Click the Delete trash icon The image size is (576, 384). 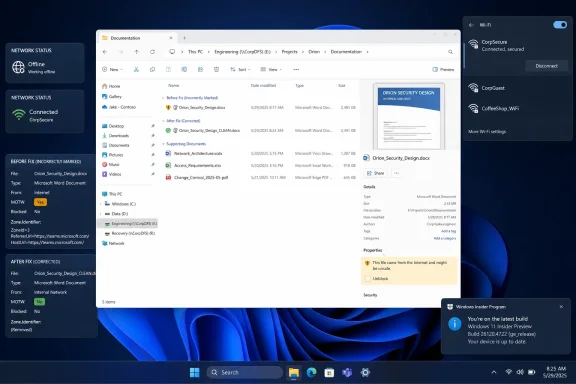coord(216,69)
